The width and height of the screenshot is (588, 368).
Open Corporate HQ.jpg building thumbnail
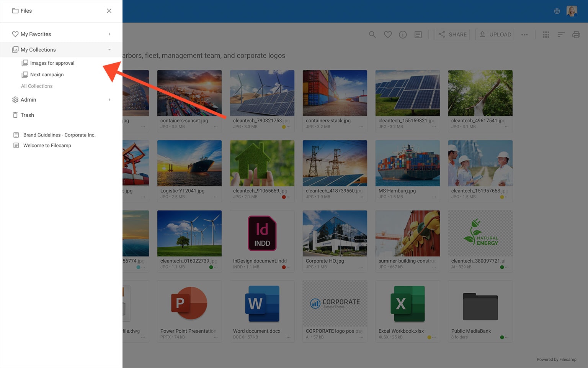(335, 233)
